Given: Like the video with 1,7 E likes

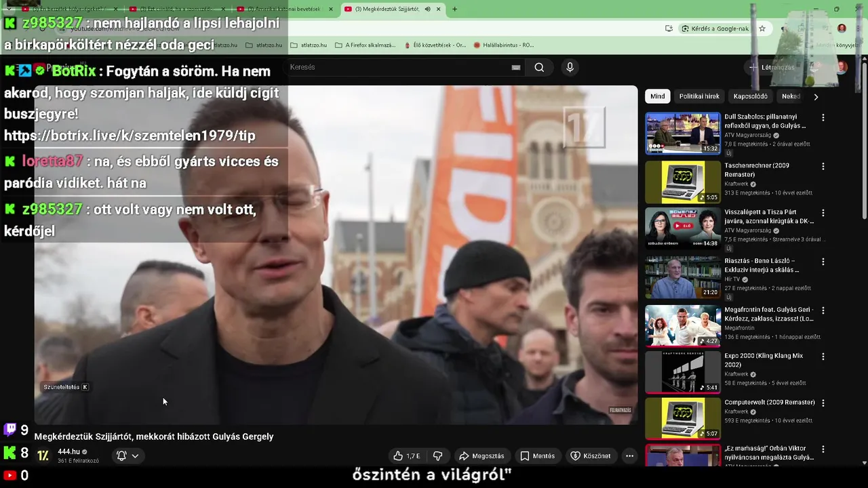Looking at the screenshot, I should point(407,456).
